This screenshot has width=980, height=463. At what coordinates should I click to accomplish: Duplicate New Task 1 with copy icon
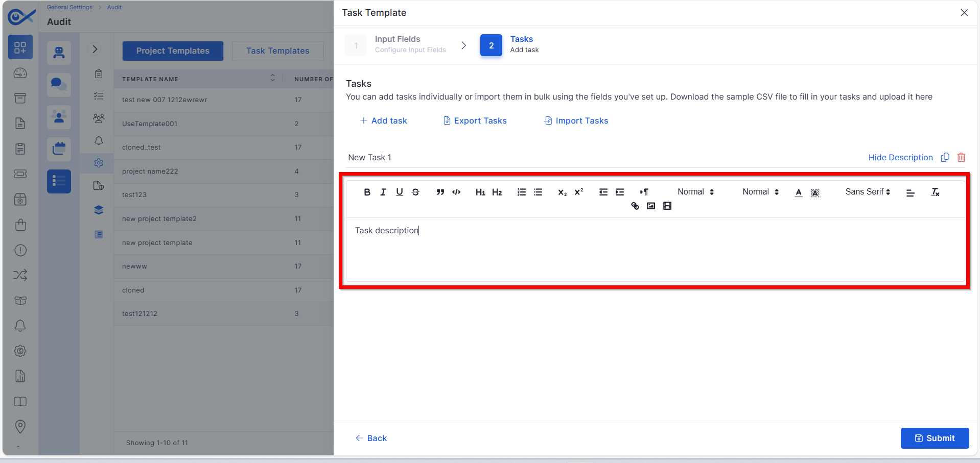[945, 157]
